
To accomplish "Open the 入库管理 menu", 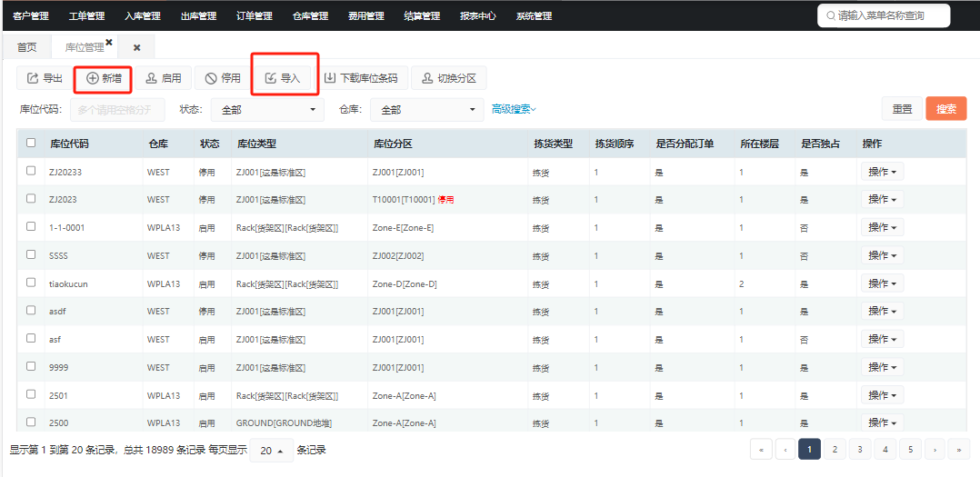I will (143, 16).
